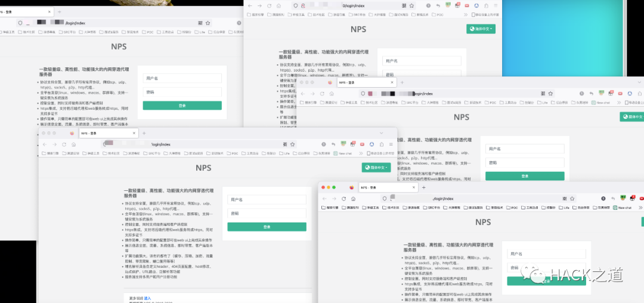Click the 用户名 field in the frontmost bottom-right window
The width and height of the screenshot is (644, 303).
click(x=546, y=254)
